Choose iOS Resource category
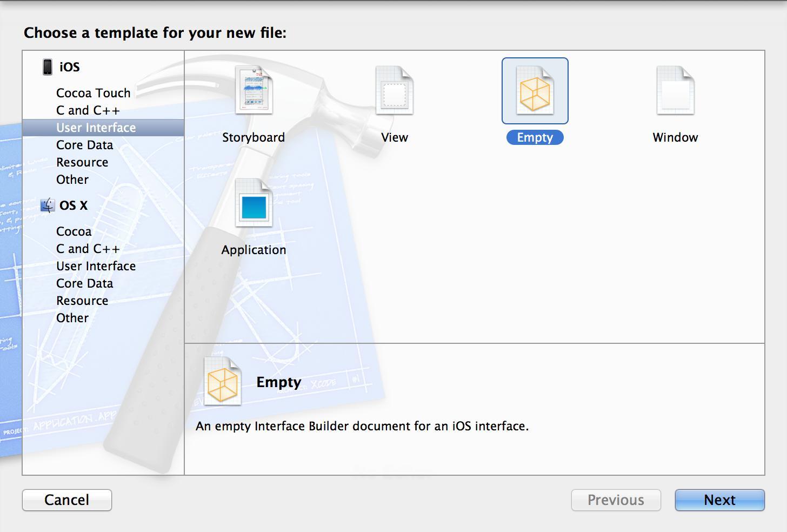 (82, 162)
